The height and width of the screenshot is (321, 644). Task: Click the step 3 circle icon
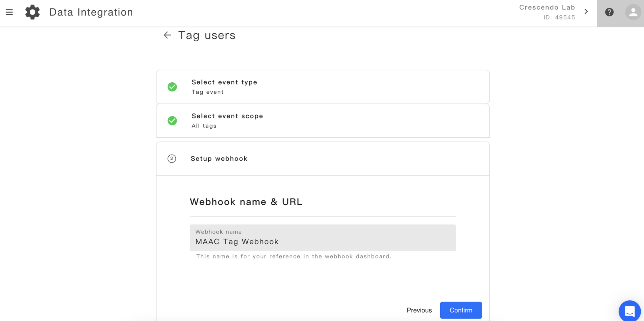[172, 158]
